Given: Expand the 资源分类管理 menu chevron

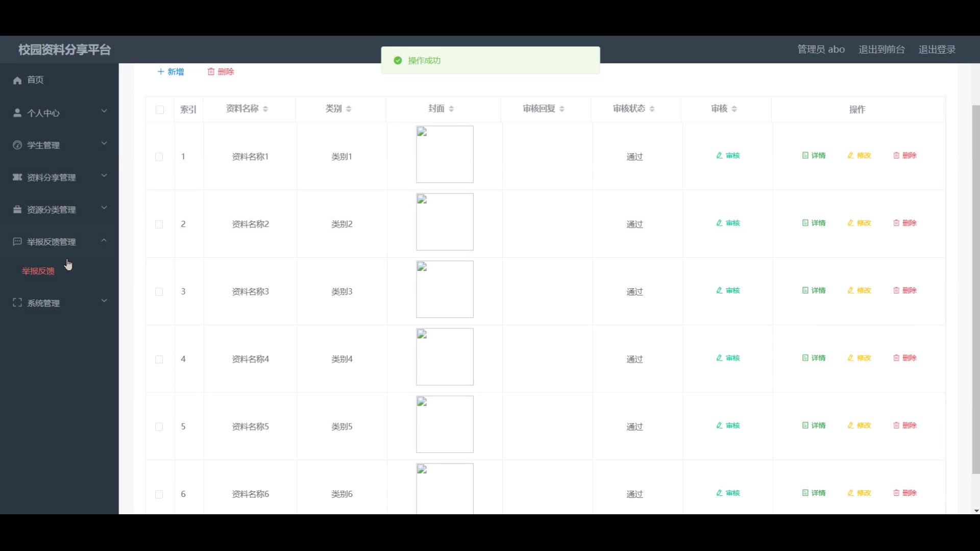Looking at the screenshot, I should [104, 208].
